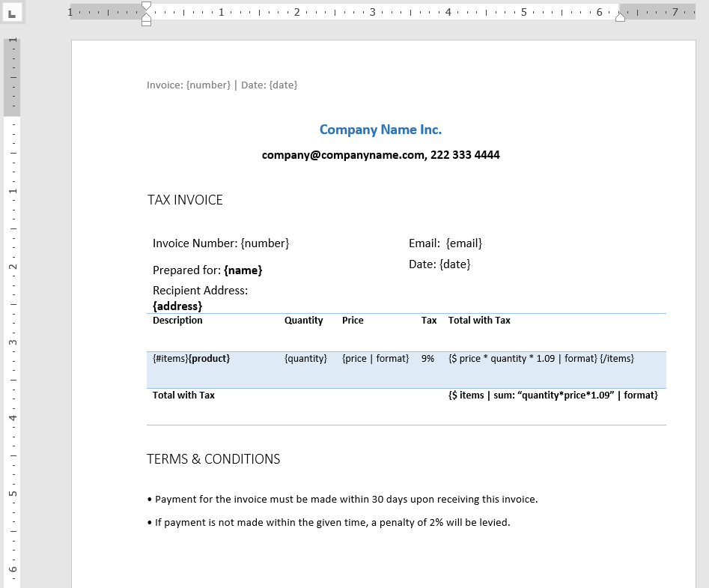
Task: Click the 'Company Name Inc.' title
Action: [x=380, y=130]
